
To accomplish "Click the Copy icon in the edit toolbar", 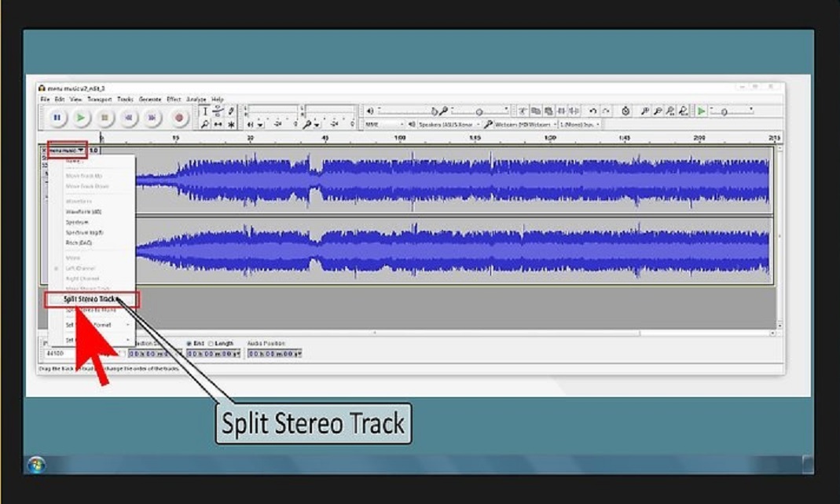I will pos(535,111).
